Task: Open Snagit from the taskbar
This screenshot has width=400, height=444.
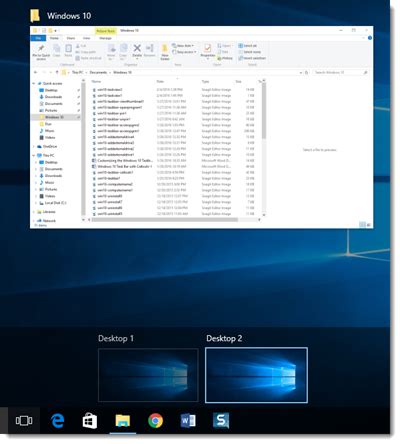Action: (x=221, y=421)
